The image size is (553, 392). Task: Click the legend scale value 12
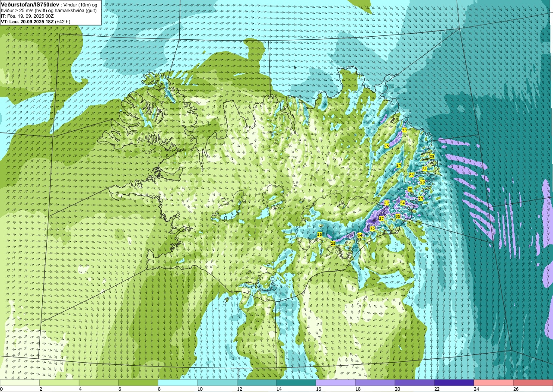pos(240,389)
